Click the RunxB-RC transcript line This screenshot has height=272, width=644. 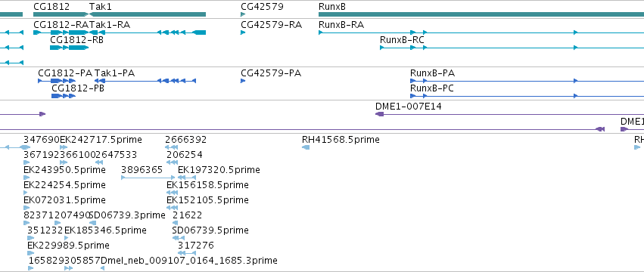(x=512, y=48)
